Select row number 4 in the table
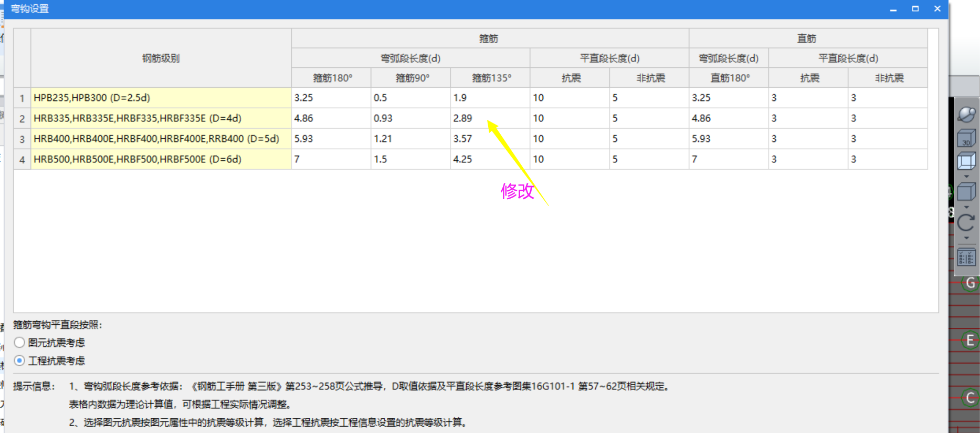 tap(22, 159)
